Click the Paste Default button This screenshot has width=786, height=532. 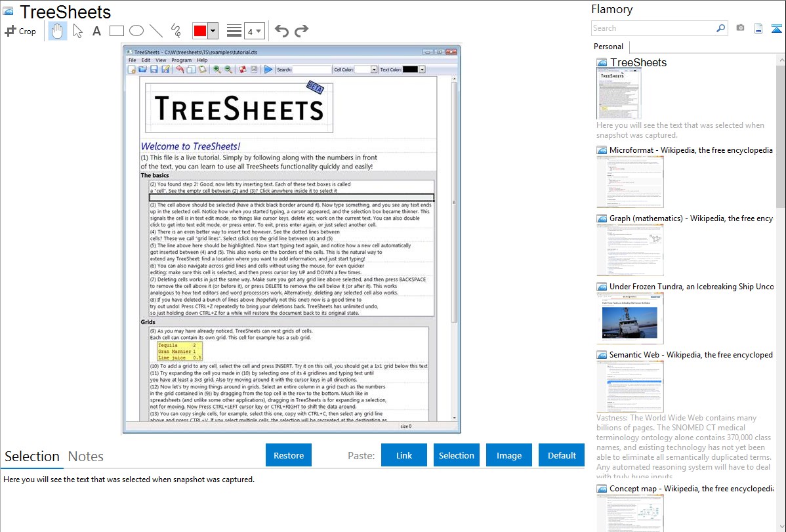(x=562, y=455)
